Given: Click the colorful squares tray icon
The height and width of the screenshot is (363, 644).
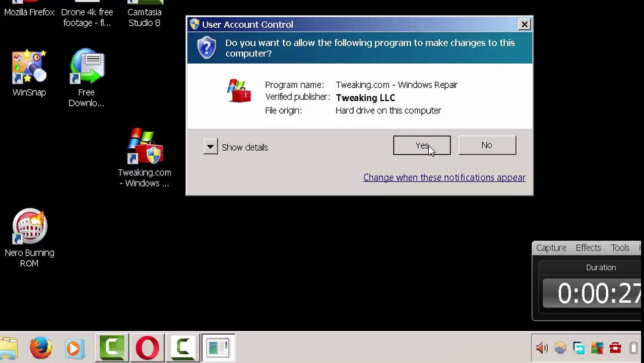Looking at the screenshot, I should click(x=597, y=348).
